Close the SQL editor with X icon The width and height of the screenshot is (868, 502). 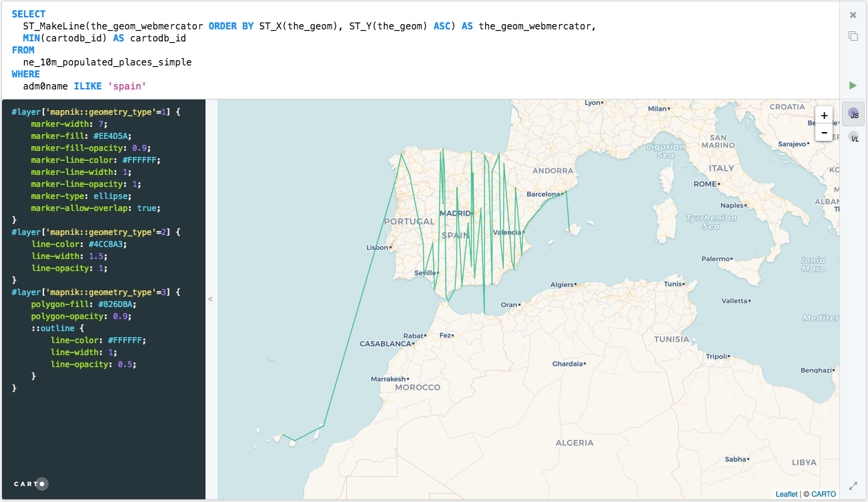853,15
